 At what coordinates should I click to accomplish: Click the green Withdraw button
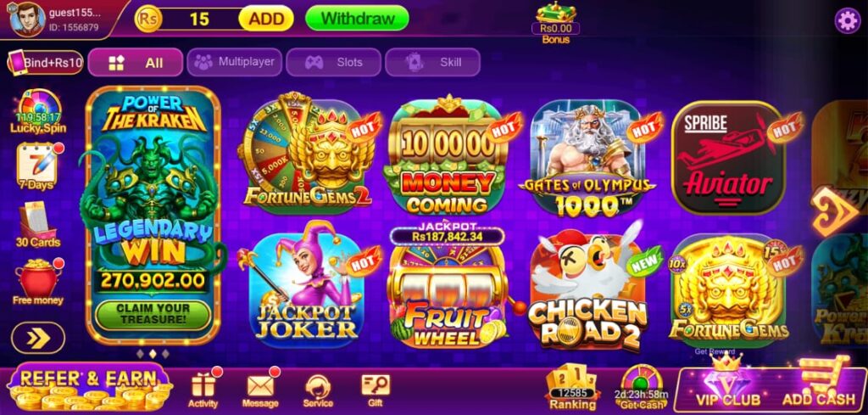[x=357, y=19]
